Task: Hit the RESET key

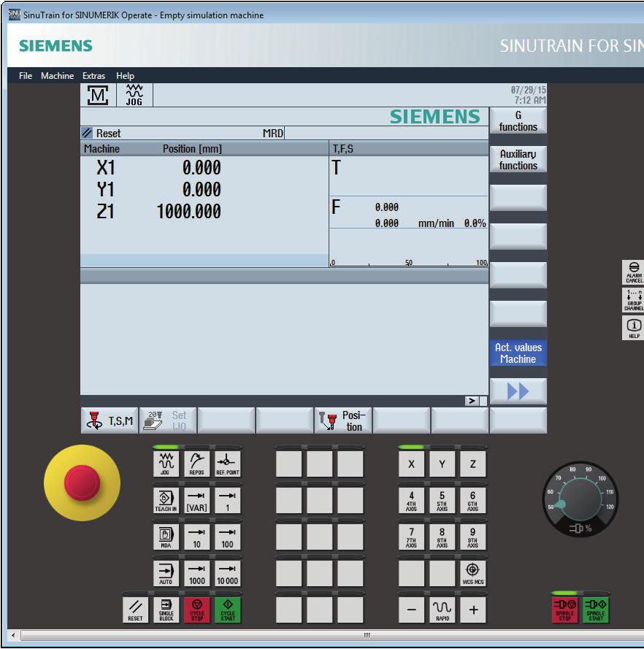Action: [135, 610]
